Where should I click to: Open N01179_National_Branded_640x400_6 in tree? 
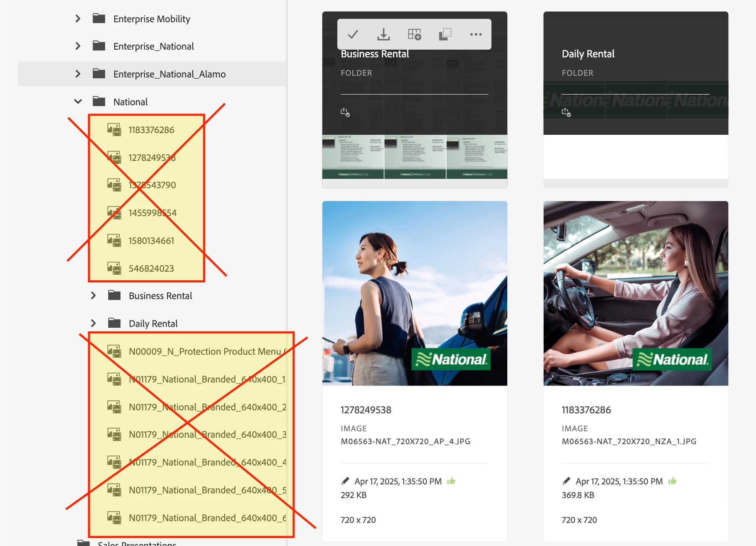[x=208, y=518]
